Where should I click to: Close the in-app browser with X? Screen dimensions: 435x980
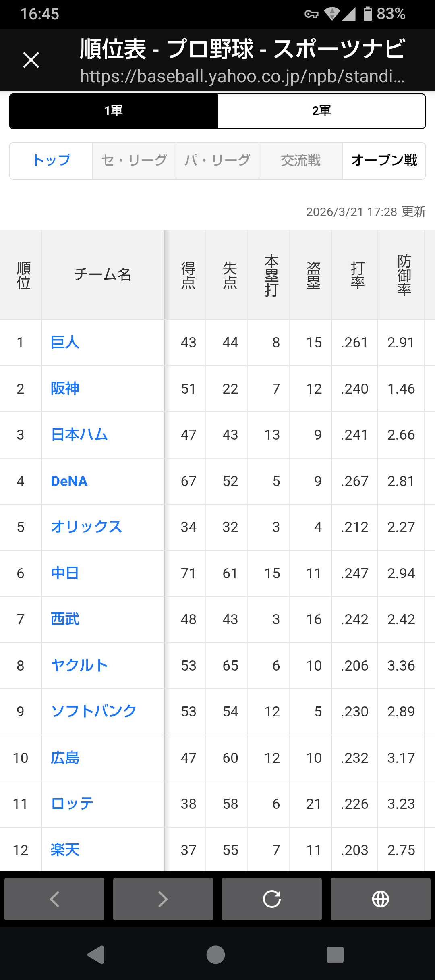click(x=31, y=60)
